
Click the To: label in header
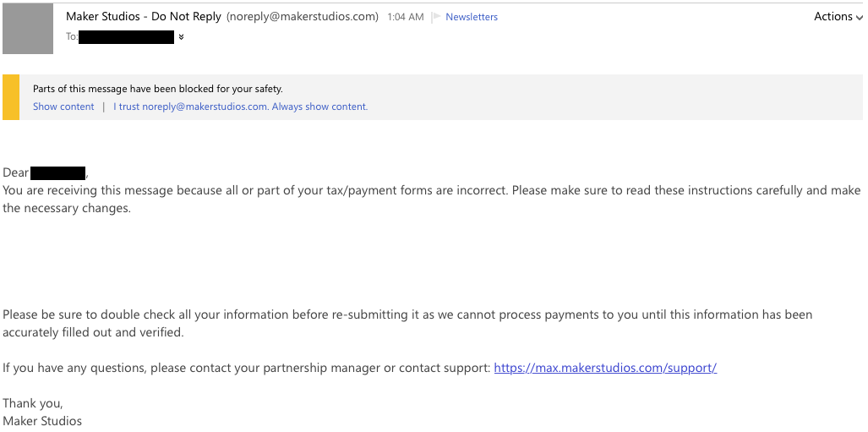point(72,37)
